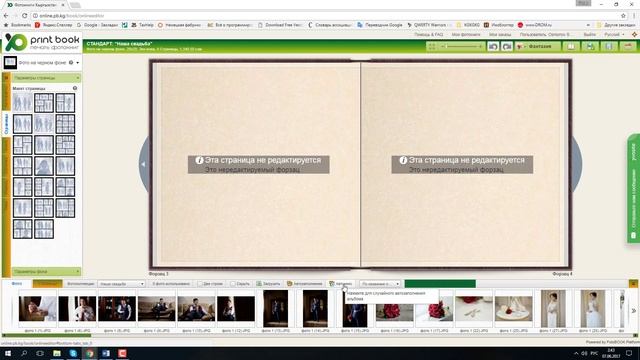Open the Yandex bookmark in the bookmarks bar

(54, 25)
